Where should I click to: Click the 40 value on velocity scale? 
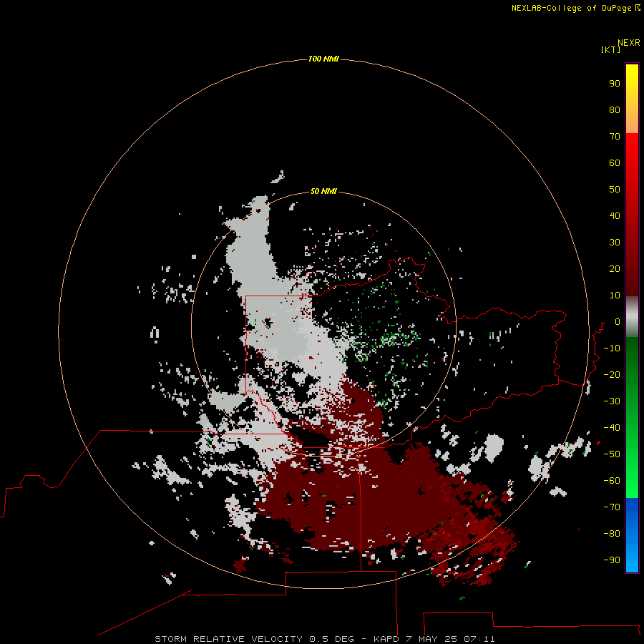pyautogui.click(x=615, y=216)
